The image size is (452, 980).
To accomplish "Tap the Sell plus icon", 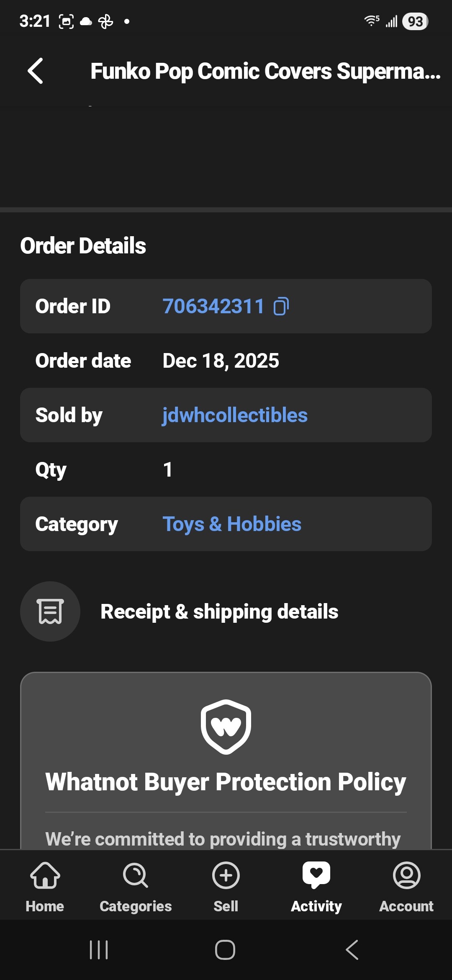I will point(226,875).
